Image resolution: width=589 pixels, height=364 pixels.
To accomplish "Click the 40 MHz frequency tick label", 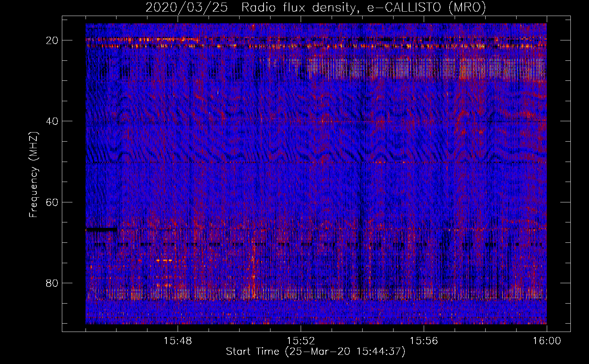I will coord(52,121).
